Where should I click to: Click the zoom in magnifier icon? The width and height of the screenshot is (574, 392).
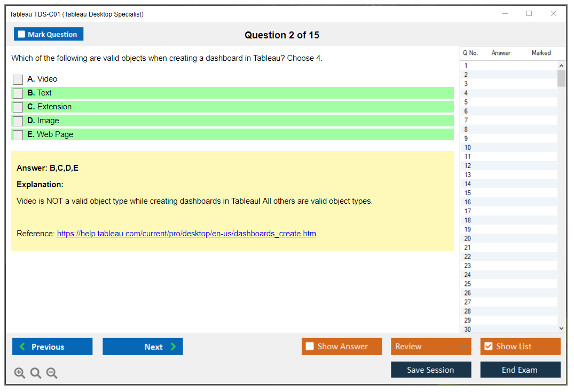tap(20, 373)
